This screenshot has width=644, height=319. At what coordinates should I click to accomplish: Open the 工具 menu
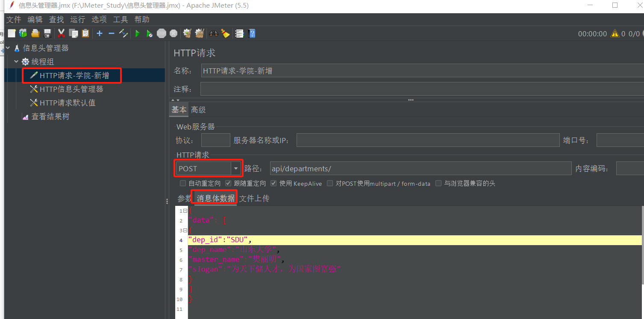click(x=121, y=20)
